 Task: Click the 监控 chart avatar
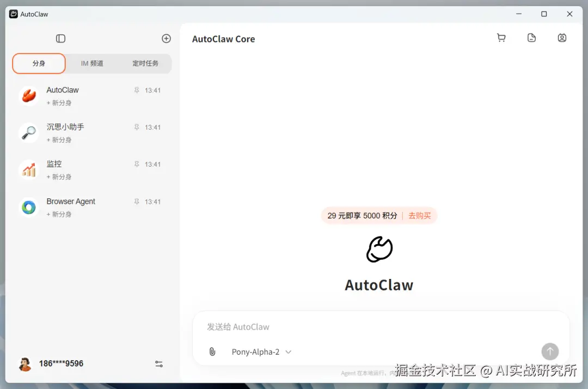(x=29, y=170)
